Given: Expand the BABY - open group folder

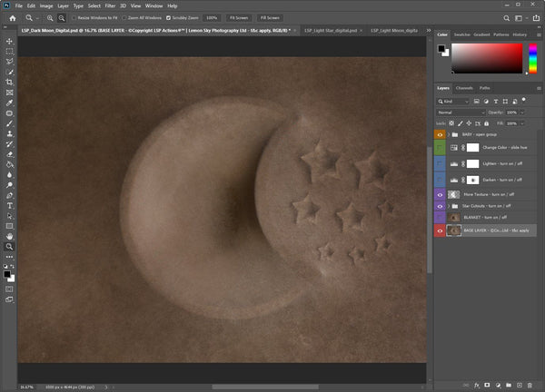Looking at the screenshot, I should point(449,133).
